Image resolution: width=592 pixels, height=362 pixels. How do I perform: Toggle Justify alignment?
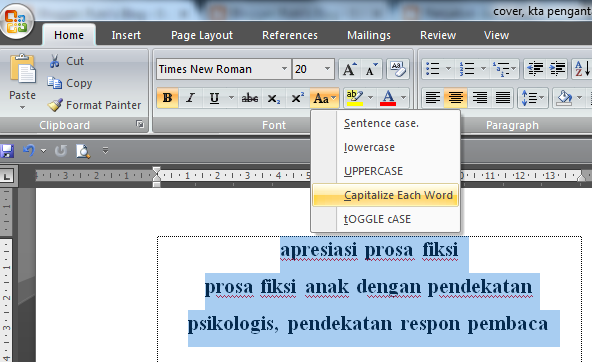(503, 99)
